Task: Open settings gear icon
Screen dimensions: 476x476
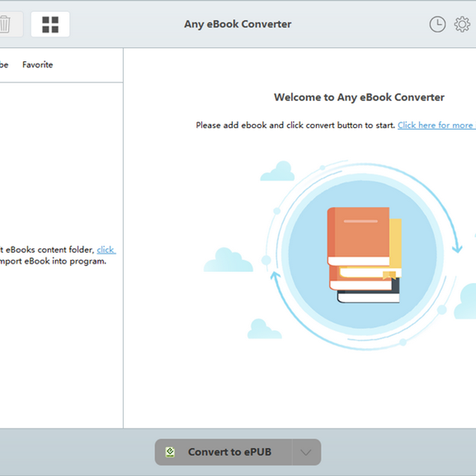Action: tap(462, 24)
